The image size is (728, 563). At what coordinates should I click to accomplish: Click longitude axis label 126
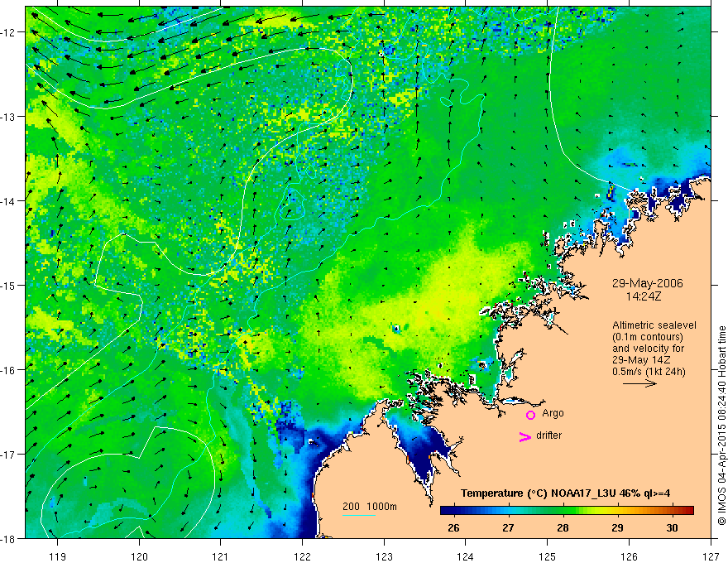point(629,556)
